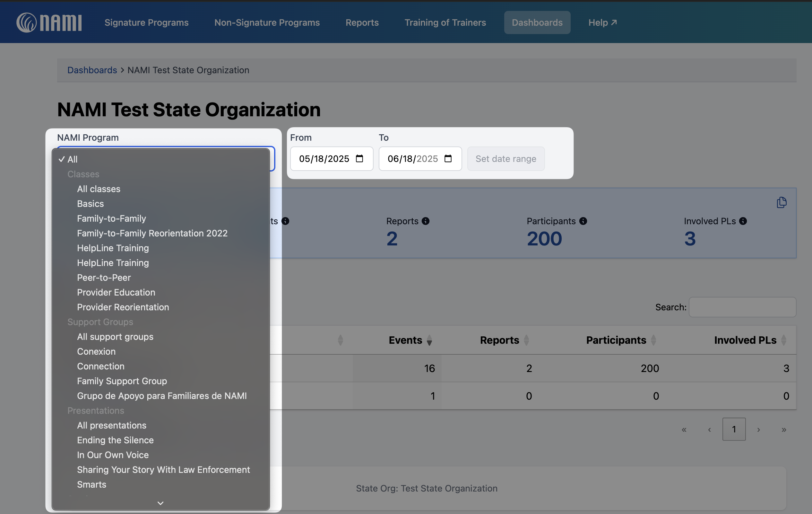The image size is (812, 514).
Task: Click Participants total value 200
Action: click(x=544, y=239)
